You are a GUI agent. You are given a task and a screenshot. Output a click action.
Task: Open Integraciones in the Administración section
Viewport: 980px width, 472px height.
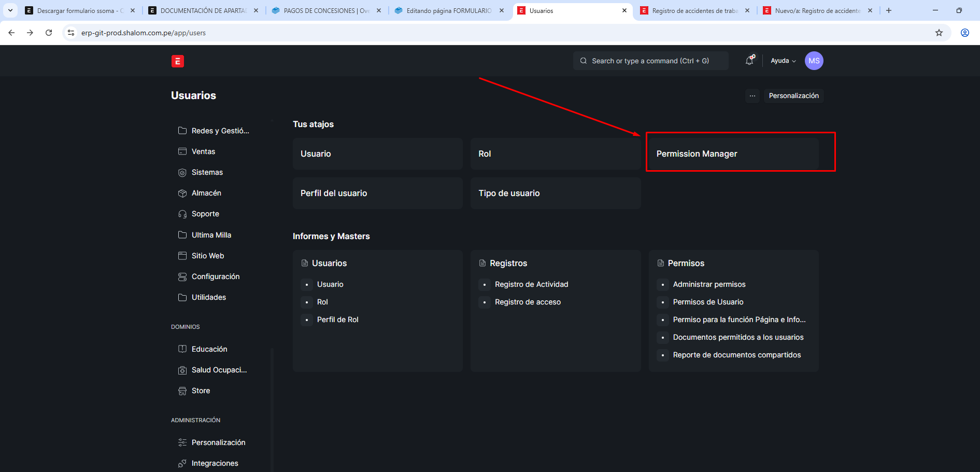pos(215,463)
